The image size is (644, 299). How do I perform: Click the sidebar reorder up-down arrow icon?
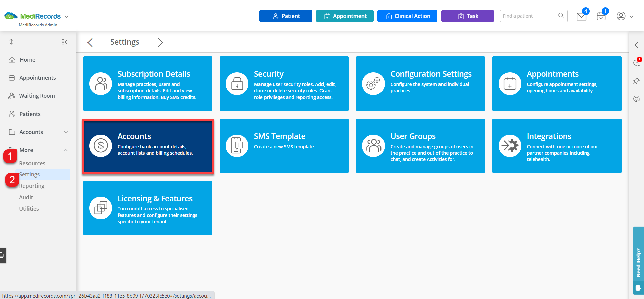[x=11, y=42]
